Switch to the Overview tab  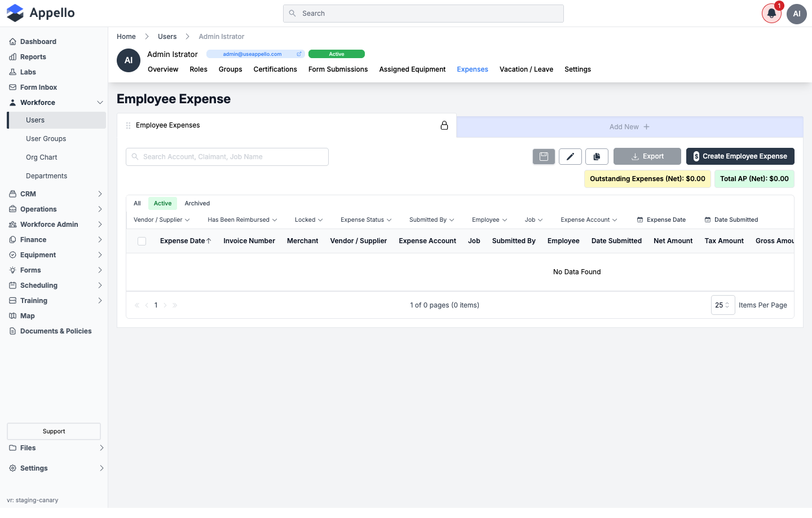(x=163, y=69)
